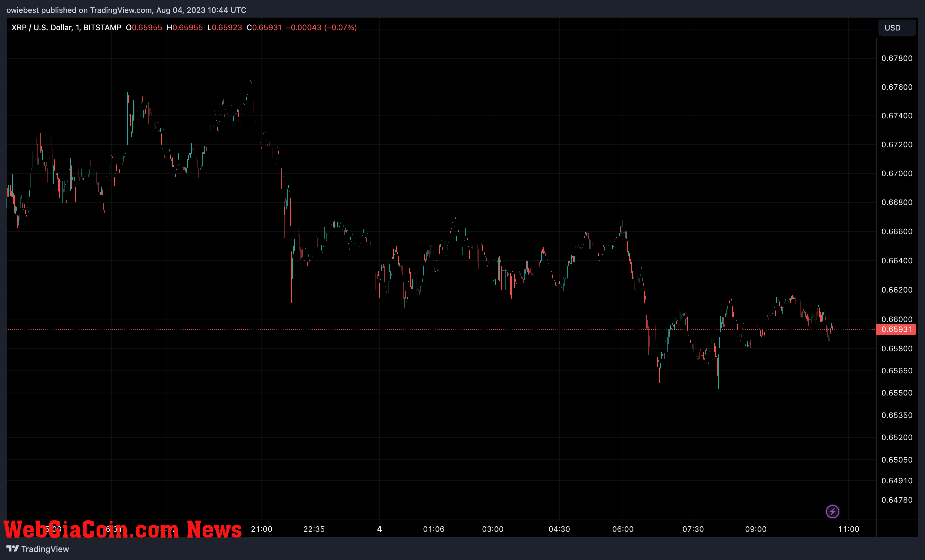Click the 0.66600 price axis label

click(897, 232)
